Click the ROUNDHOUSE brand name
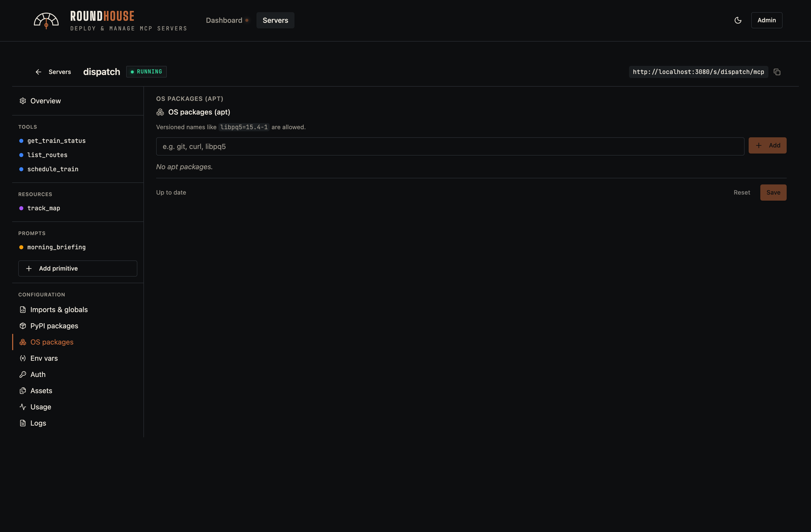Viewport: 811px width, 532px height. click(x=102, y=16)
